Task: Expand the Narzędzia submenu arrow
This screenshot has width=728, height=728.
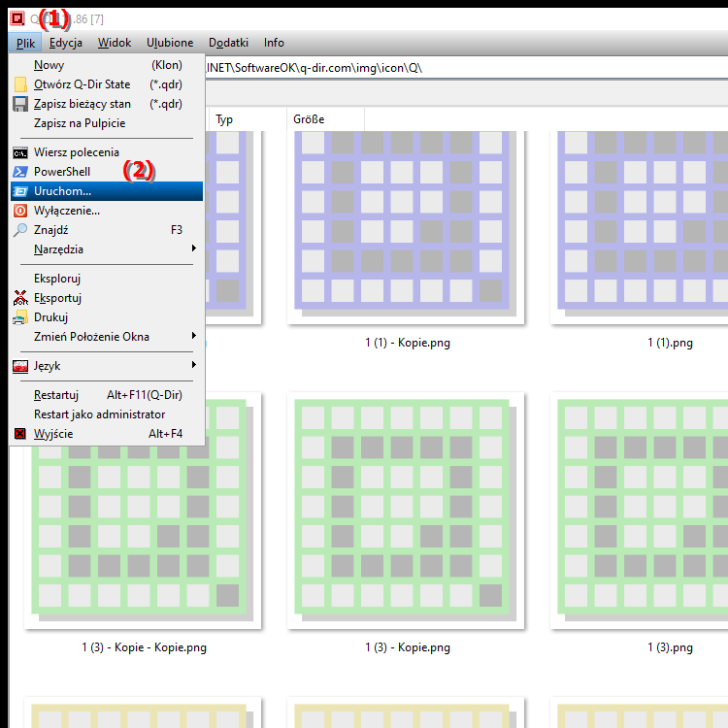Action: click(194, 248)
